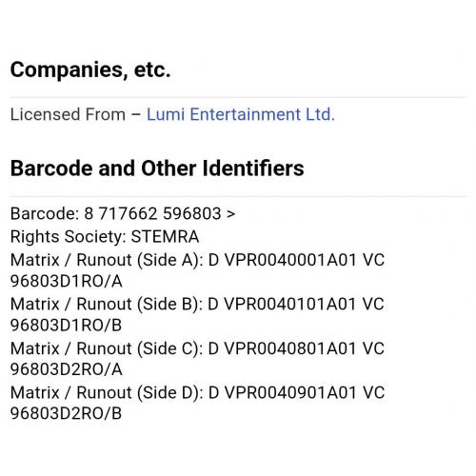The height and width of the screenshot is (476, 476).
Task: Click the Companies, etc. heading
Action: coord(90,69)
